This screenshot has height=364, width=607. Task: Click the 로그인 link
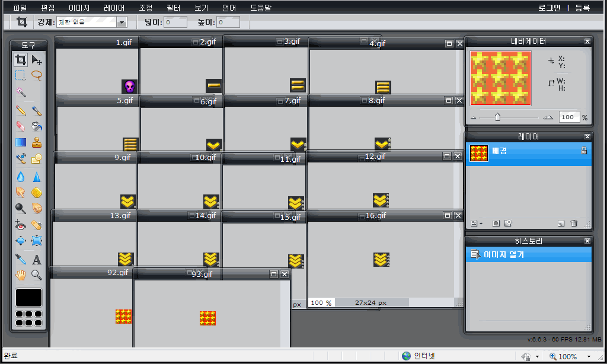click(x=549, y=8)
